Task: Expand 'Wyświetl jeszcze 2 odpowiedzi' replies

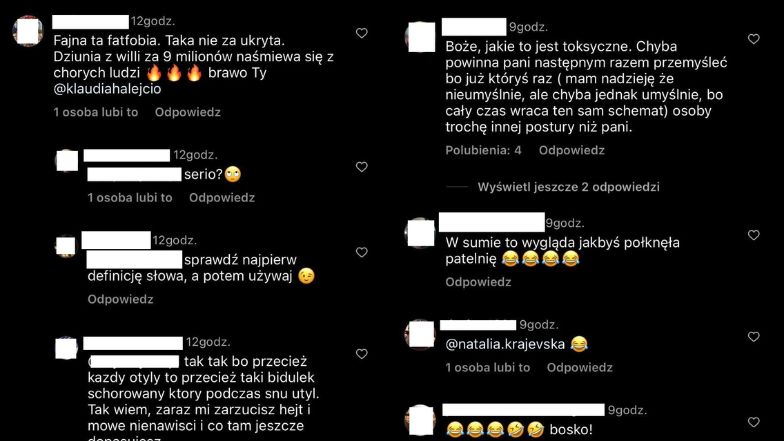Action: point(568,187)
